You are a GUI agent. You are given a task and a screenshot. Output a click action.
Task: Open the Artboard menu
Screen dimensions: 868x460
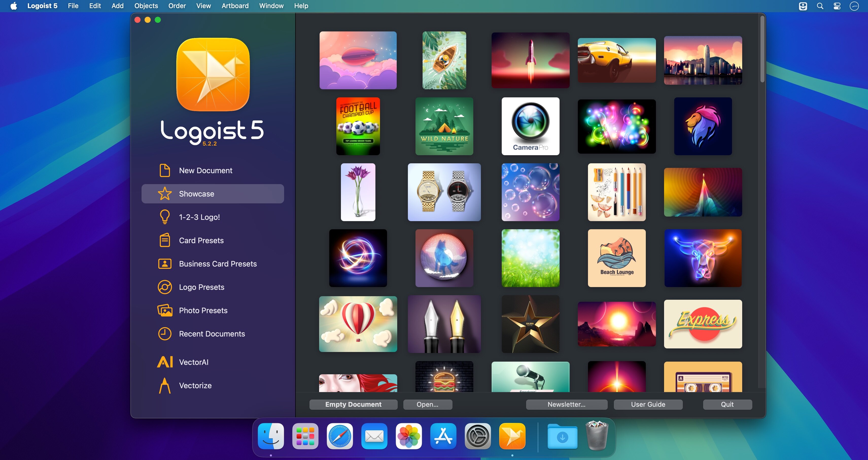(x=235, y=6)
